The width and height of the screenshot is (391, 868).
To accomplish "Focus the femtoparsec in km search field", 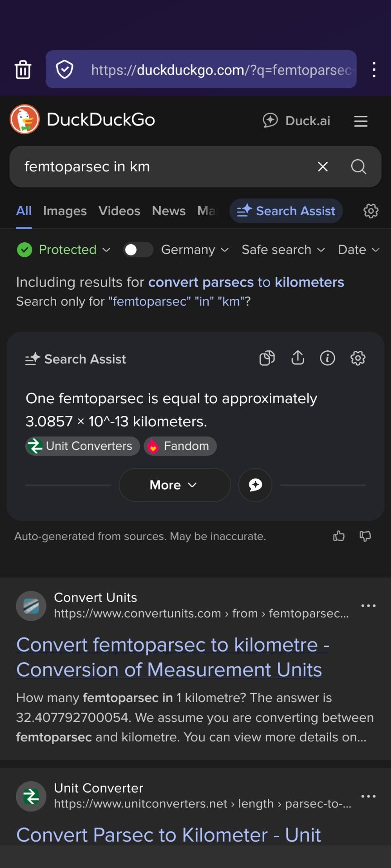I will point(163,167).
